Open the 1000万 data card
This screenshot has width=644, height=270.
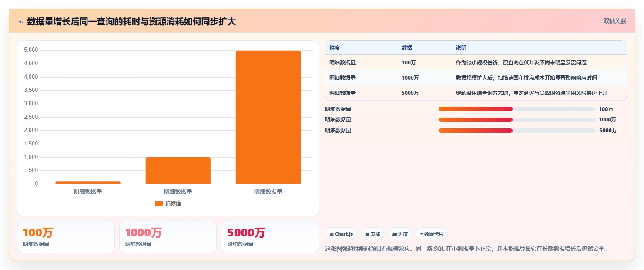168,237
